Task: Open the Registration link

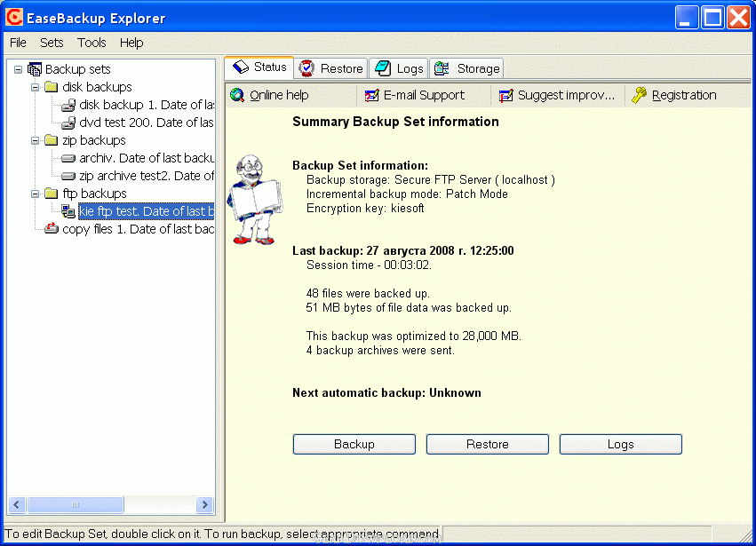Action: coord(684,95)
